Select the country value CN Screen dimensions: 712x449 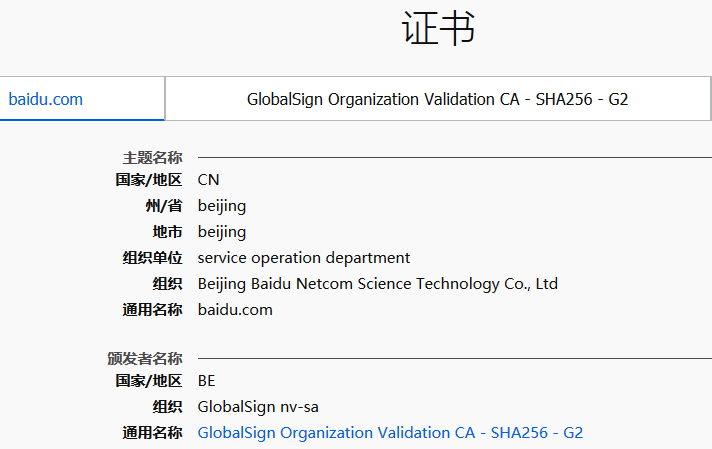tap(208, 180)
